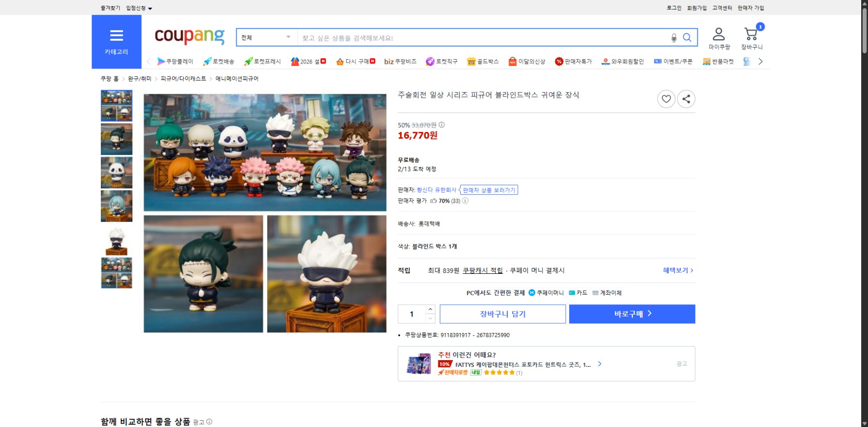Click 회원가입 link
Viewport: 868px width, 427px height.
pos(697,8)
